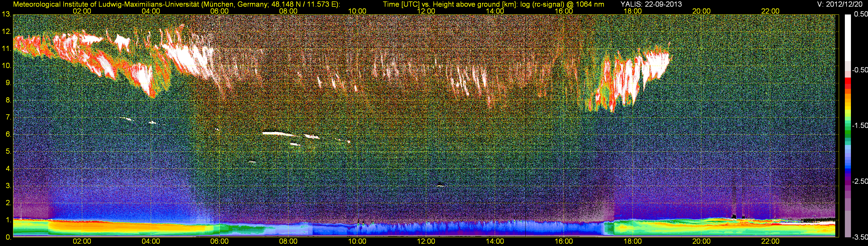Screen dimensions: 868x246
Task: Click the '20:00' label on the top time axis
Action: 702,11
